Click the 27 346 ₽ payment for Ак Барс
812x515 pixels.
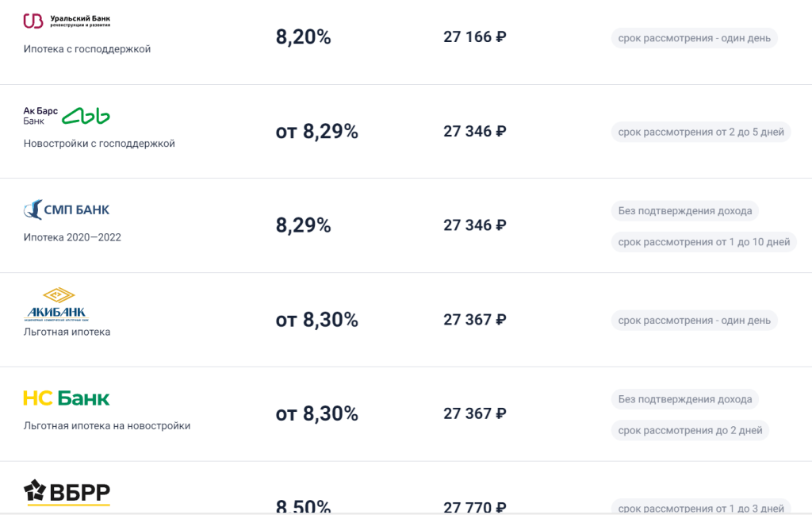point(474,132)
